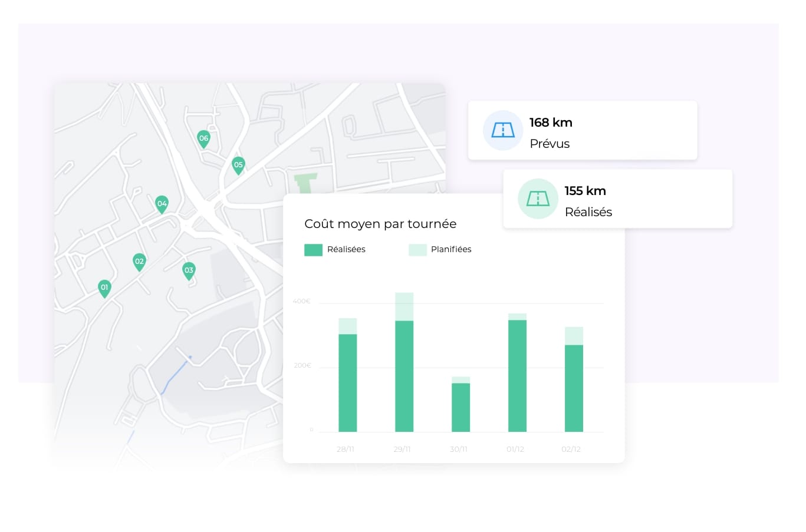
Task: Click the green road icon beside 155 km
Action: coord(538,199)
